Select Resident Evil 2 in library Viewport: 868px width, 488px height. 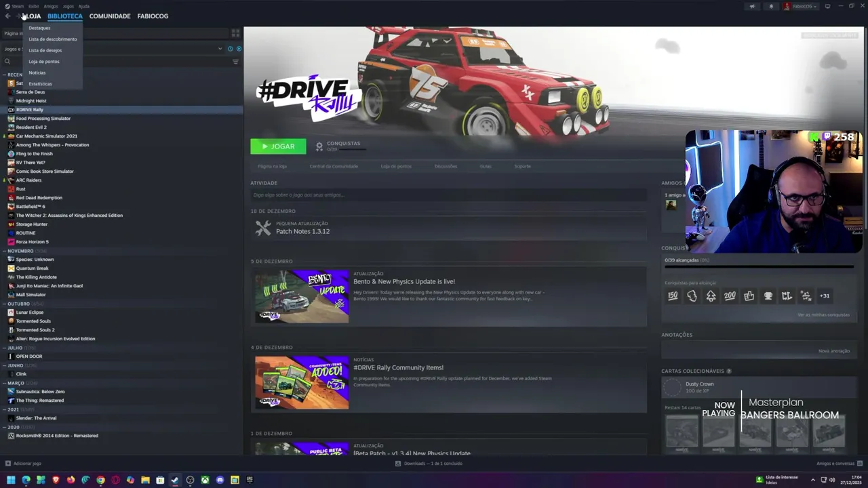pyautogui.click(x=31, y=127)
